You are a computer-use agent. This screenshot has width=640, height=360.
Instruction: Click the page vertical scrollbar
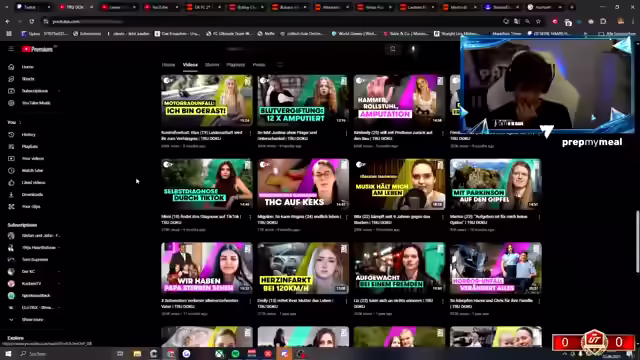[637, 241]
